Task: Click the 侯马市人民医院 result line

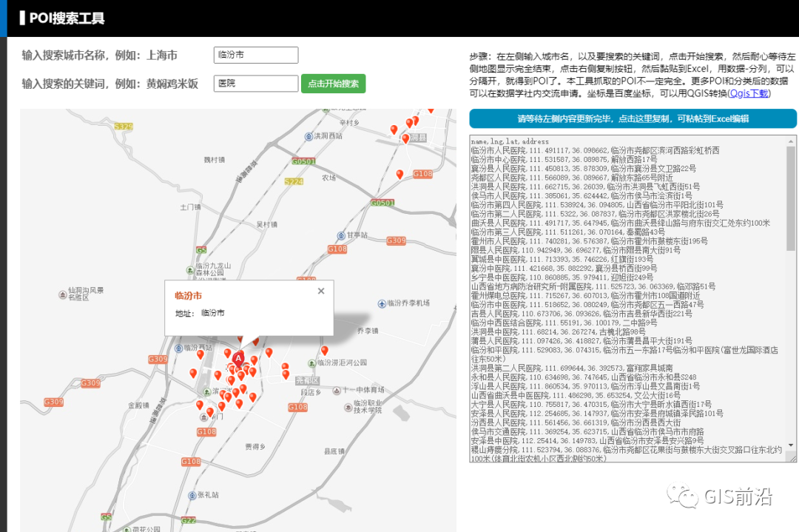Action: click(x=581, y=195)
